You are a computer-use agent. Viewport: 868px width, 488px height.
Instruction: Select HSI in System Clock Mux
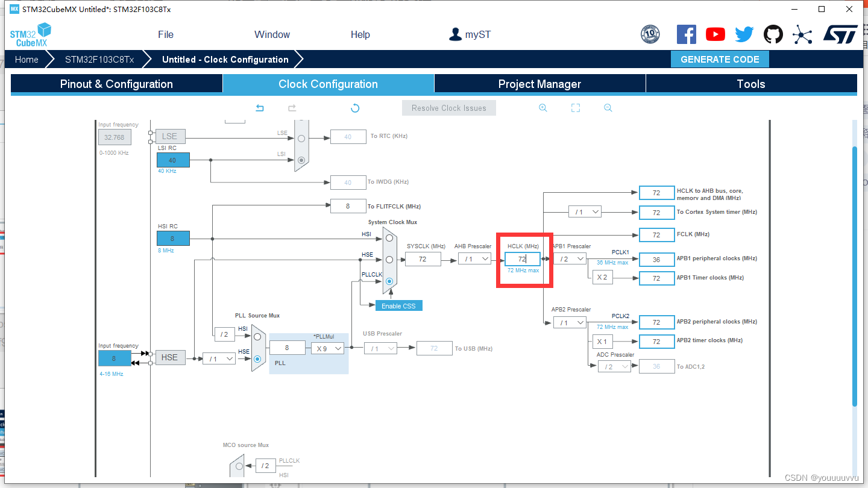389,238
